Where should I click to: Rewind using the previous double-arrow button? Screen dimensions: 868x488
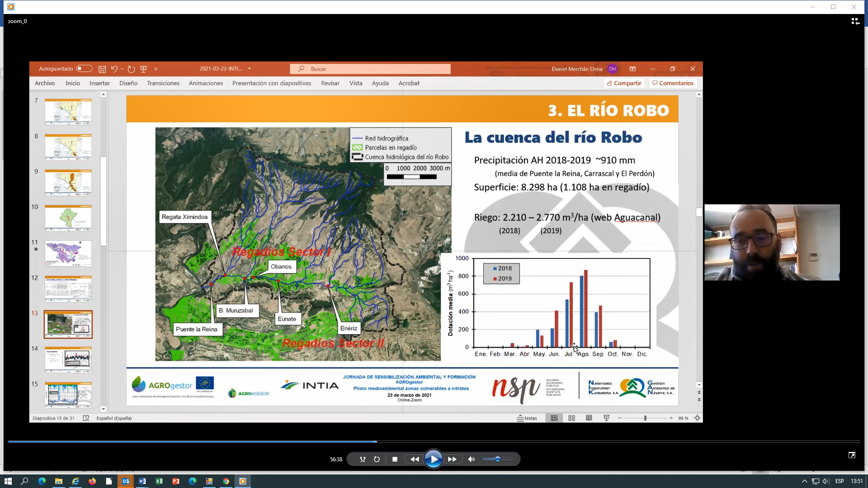tap(414, 459)
